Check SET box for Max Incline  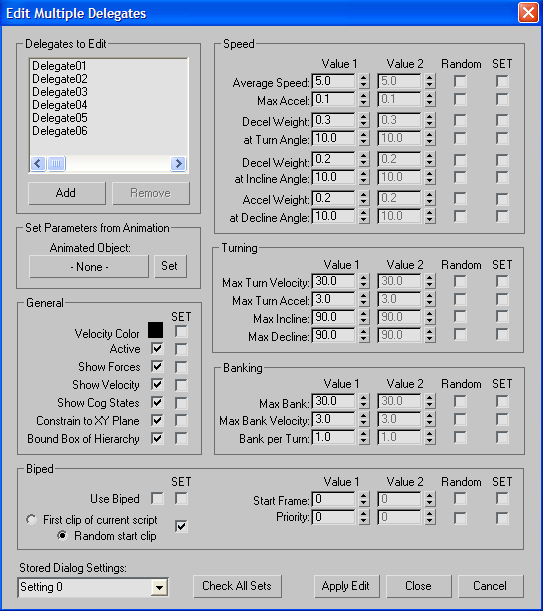click(502, 317)
